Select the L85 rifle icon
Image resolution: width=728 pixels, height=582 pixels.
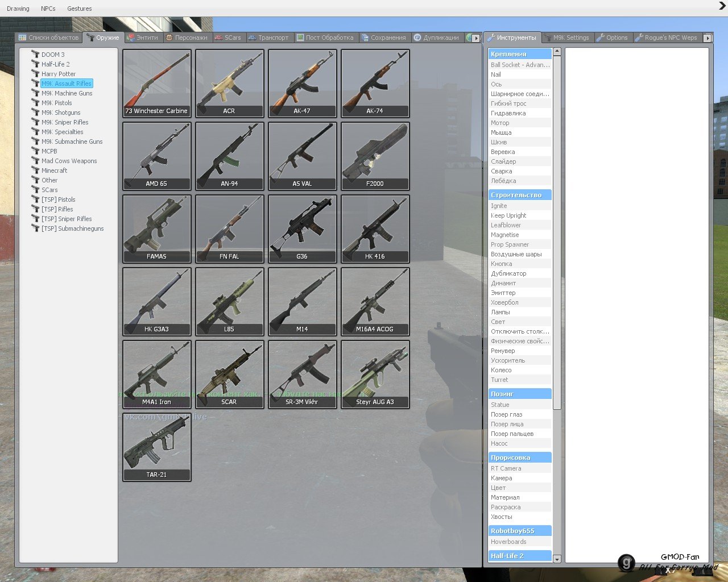tap(230, 301)
